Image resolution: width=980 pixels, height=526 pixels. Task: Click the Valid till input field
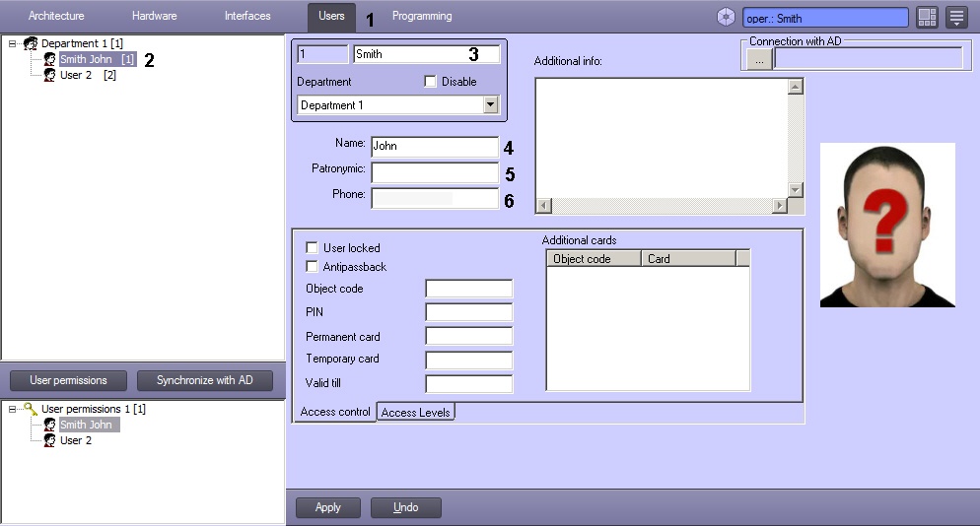click(x=468, y=383)
